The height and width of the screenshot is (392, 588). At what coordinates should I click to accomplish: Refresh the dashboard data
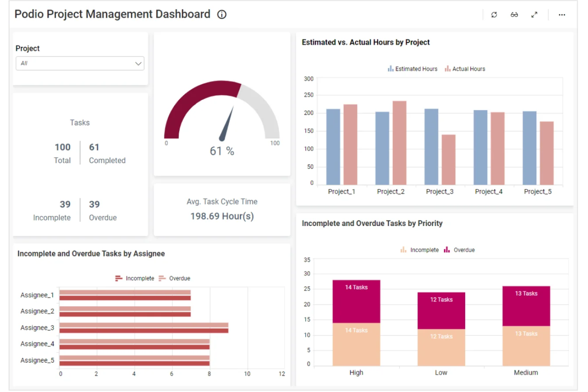point(494,15)
